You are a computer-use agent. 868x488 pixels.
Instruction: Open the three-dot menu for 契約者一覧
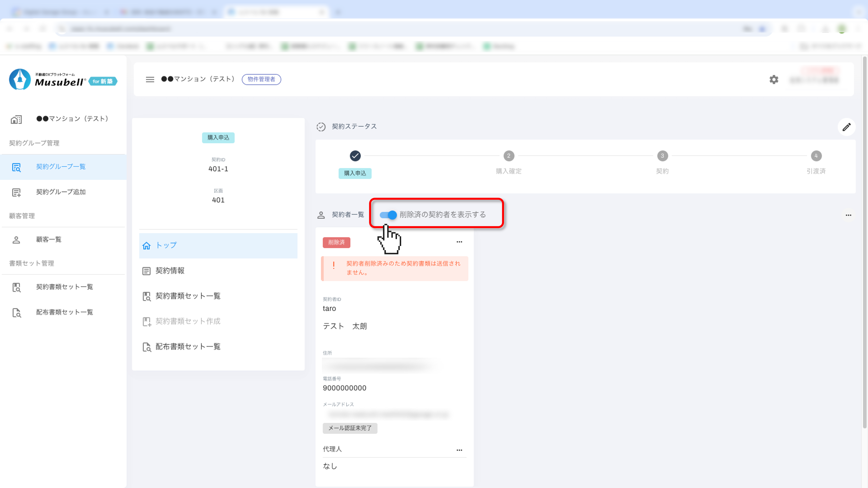[848, 215]
